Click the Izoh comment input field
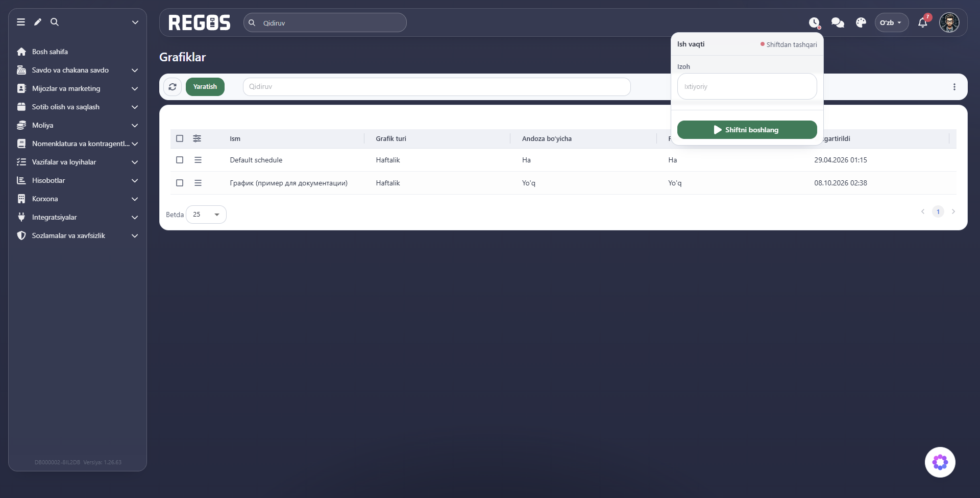 (x=747, y=86)
